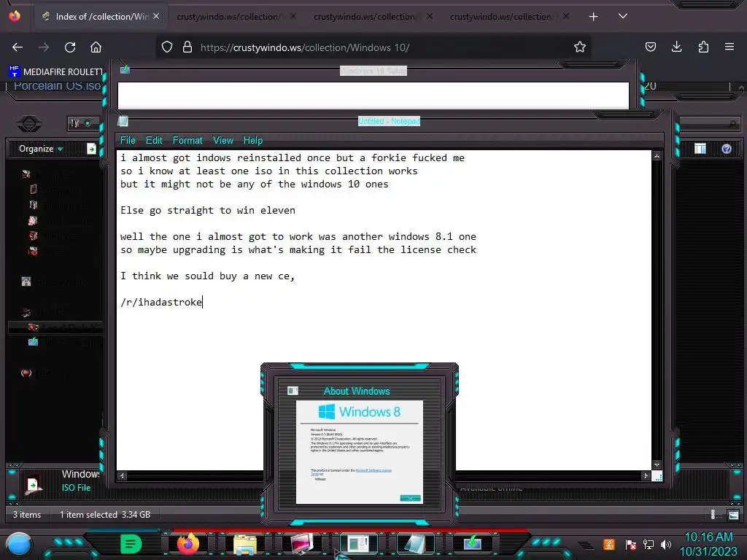Open Firefox View via the Firefox logo
The image size is (747, 560).
click(15, 16)
